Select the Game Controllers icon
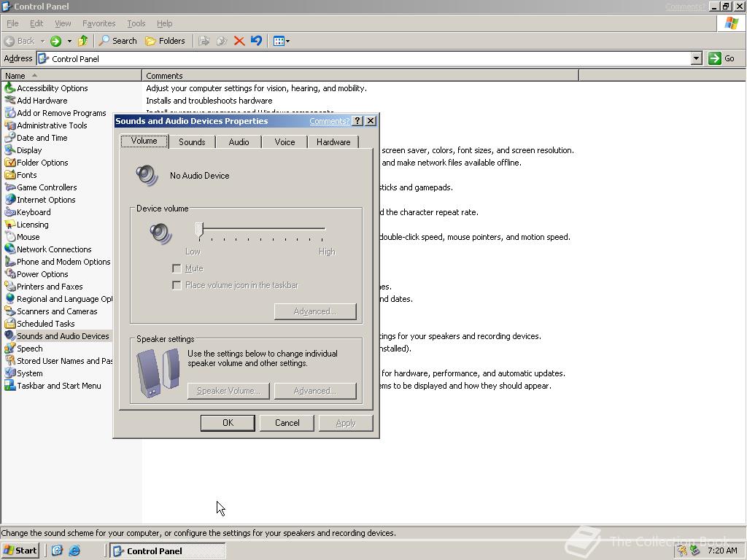The height and width of the screenshot is (560, 747). [x=10, y=187]
